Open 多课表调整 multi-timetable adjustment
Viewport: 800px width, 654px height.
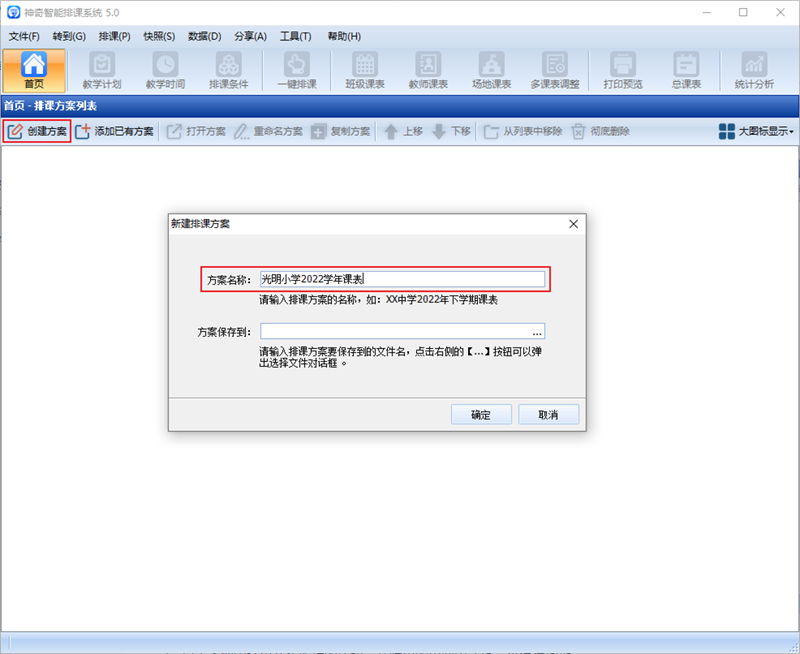pos(555,70)
